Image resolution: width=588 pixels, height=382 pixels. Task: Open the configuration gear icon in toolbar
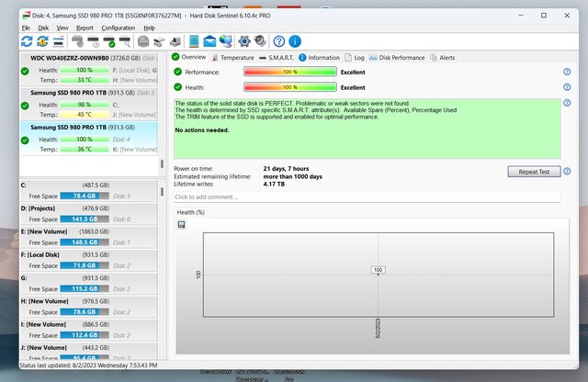click(244, 41)
